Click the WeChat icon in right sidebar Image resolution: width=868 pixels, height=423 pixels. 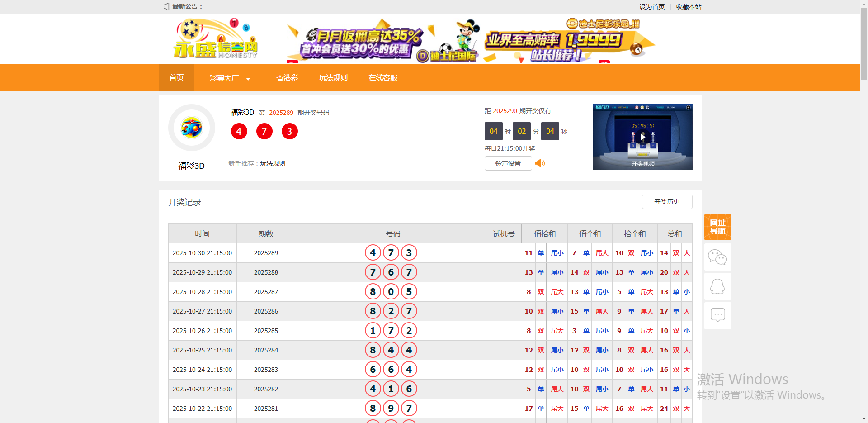tap(717, 257)
